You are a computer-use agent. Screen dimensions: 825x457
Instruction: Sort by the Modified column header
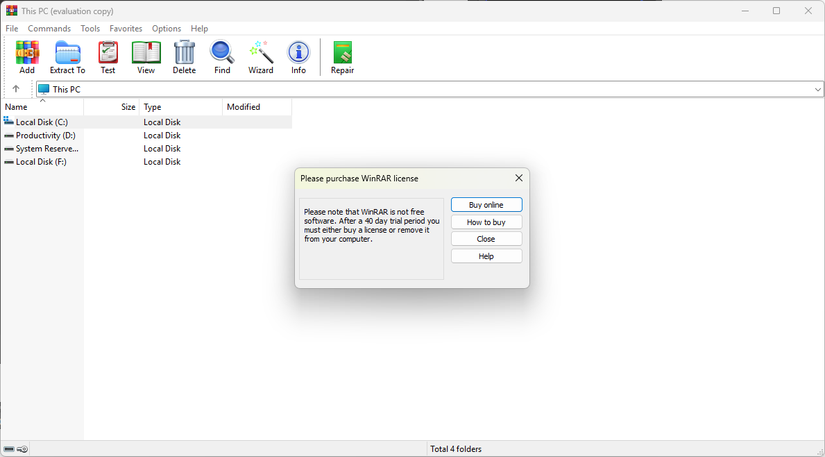257,107
